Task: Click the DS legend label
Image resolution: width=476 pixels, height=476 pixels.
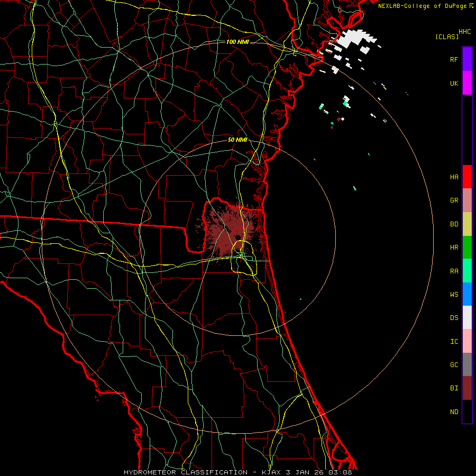Action: [454, 318]
